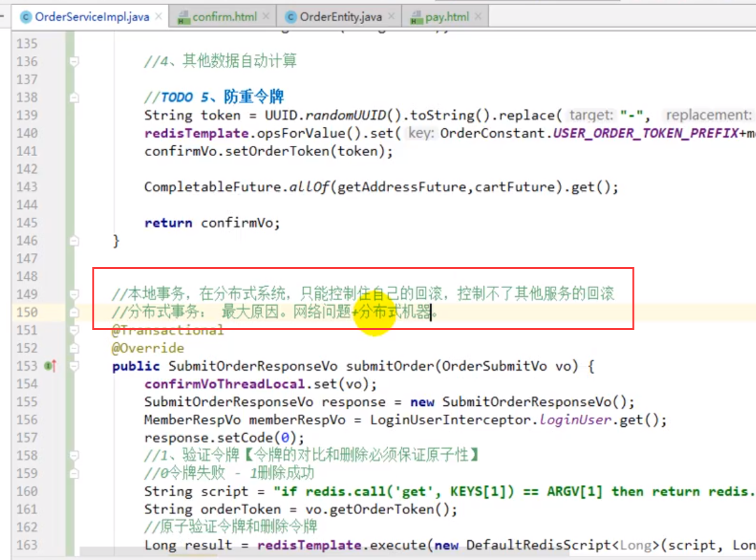Viewport: 756px width, 560px height.
Task: Collapse the code fold at line 136
Action: tap(75, 62)
